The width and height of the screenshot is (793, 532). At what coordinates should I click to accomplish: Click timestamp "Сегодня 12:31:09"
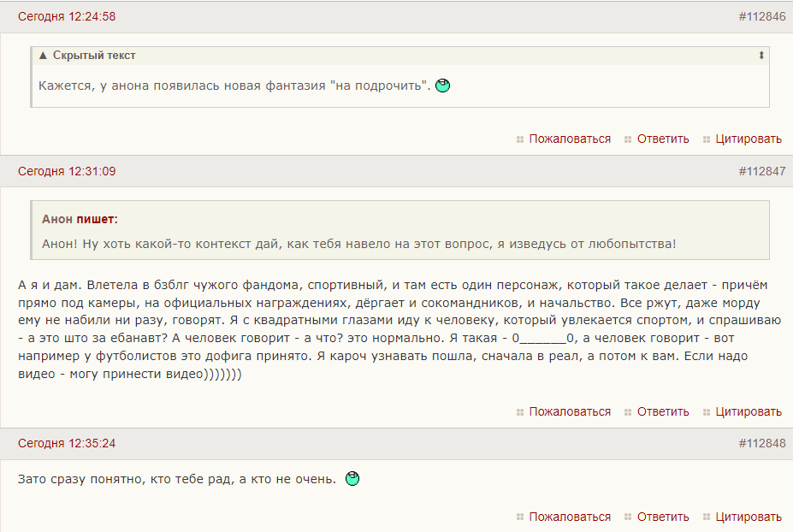(67, 171)
